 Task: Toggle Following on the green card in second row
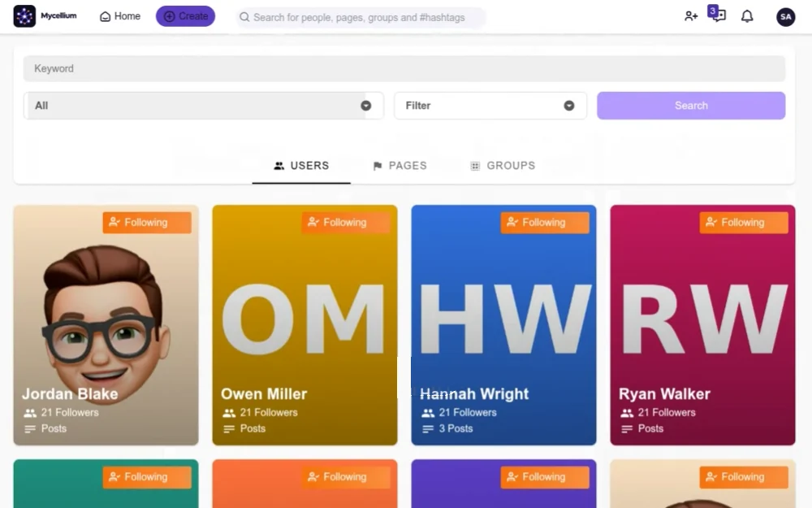coord(147,477)
